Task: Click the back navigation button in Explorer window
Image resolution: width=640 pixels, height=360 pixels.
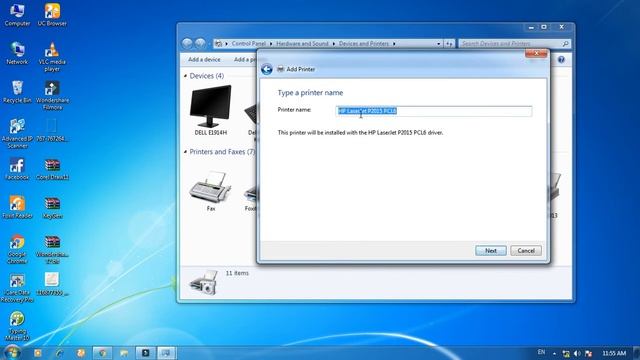Action: (x=187, y=43)
